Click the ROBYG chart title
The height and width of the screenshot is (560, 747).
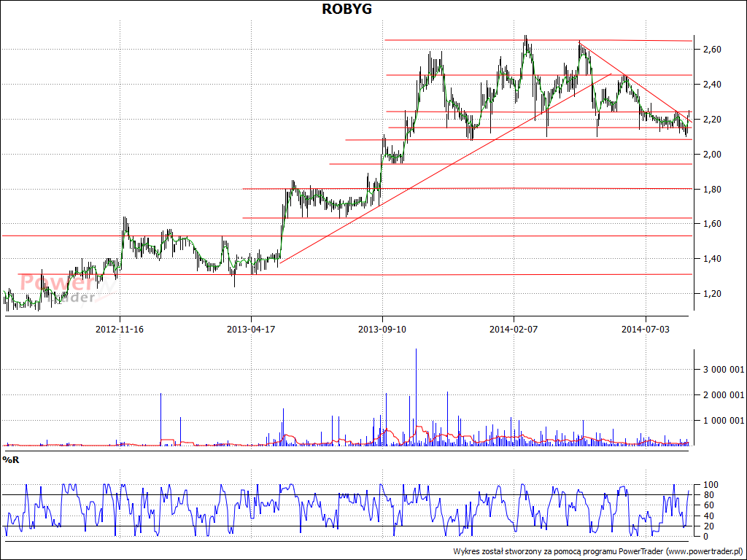click(347, 9)
